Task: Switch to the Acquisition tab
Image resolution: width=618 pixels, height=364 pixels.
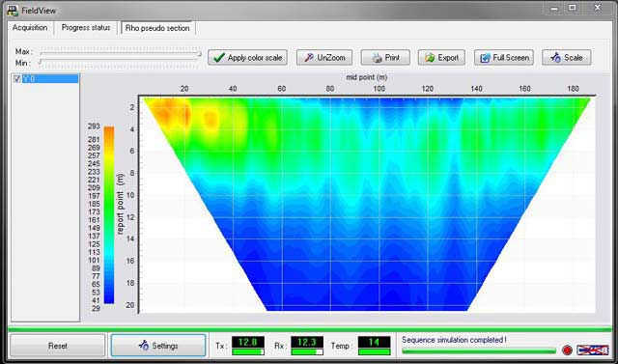Action: point(30,28)
